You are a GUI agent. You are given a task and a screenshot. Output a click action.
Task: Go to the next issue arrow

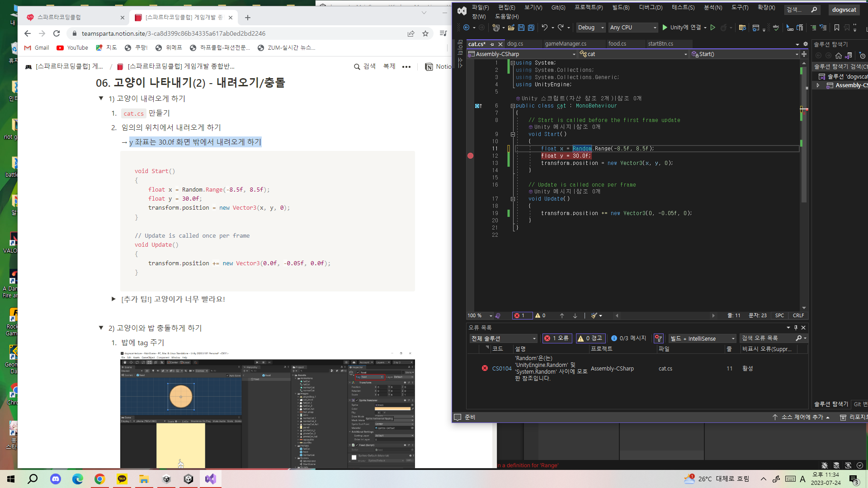pos(575,315)
